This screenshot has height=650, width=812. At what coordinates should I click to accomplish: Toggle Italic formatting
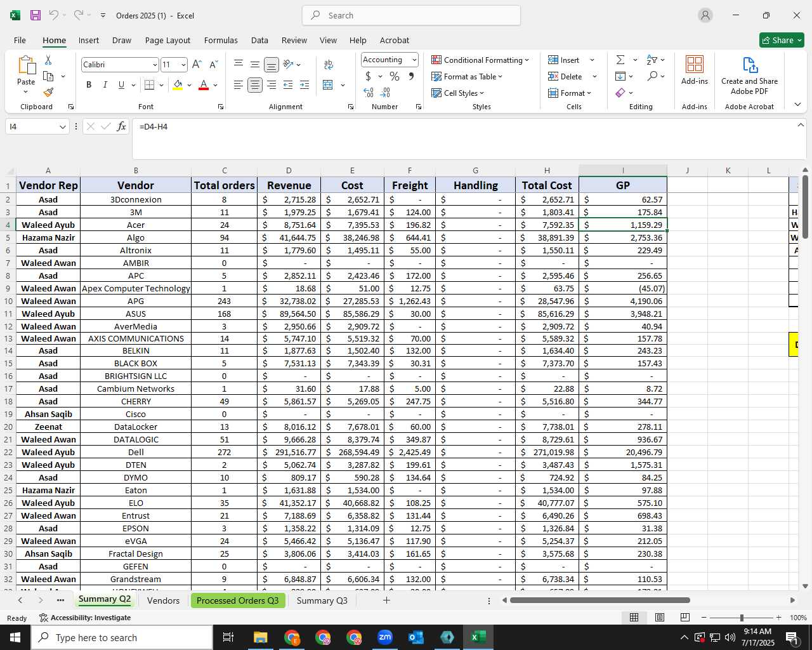(105, 85)
